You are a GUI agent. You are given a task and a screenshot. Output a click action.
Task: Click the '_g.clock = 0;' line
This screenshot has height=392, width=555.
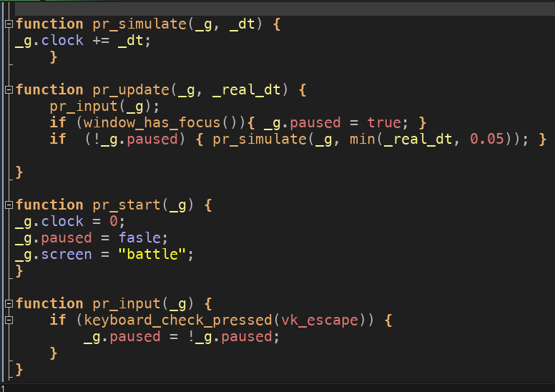tap(70, 222)
